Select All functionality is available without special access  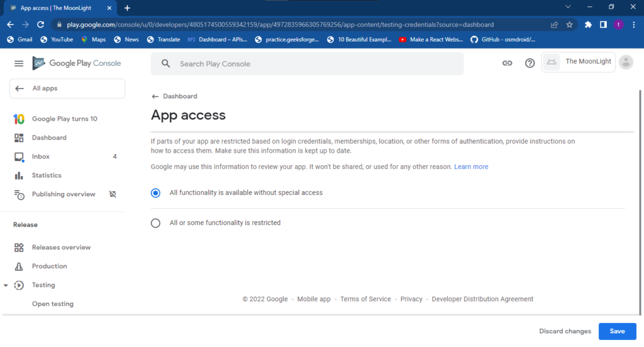pyautogui.click(x=156, y=193)
